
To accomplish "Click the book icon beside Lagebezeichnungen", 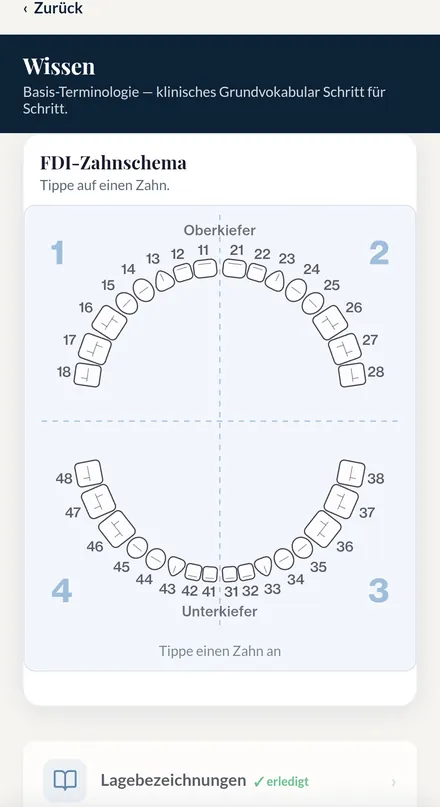I will point(65,781).
